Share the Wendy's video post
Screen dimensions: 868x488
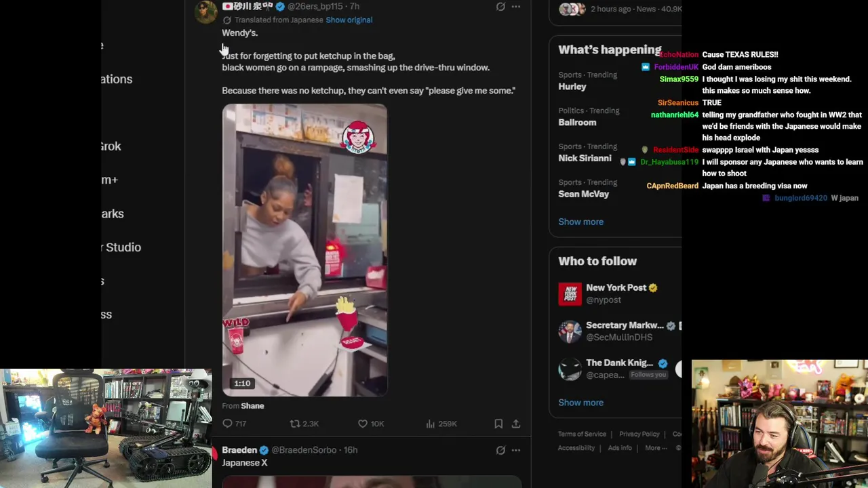click(516, 424)
